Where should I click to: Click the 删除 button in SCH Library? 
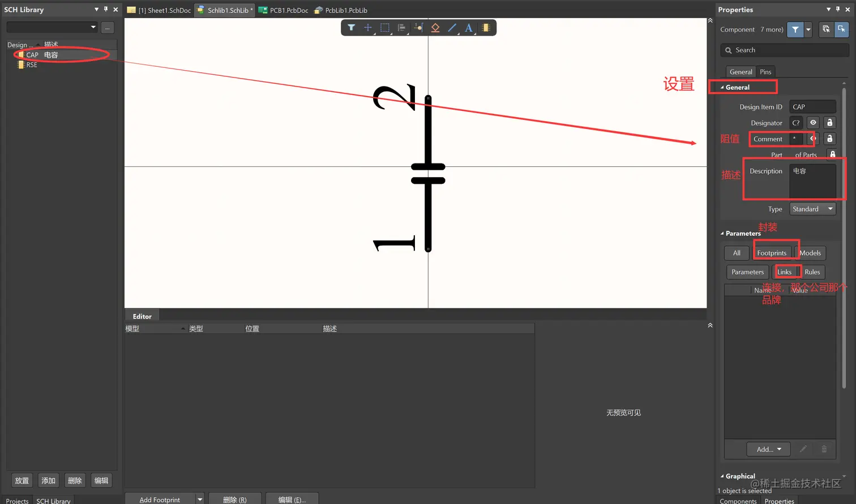[75, 481]
